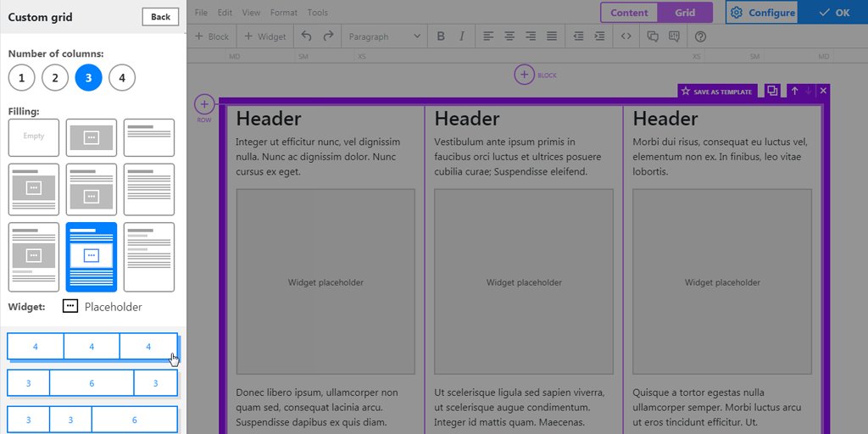Click the Header starting 'Vestibulum' column

[x=467, y=119]
